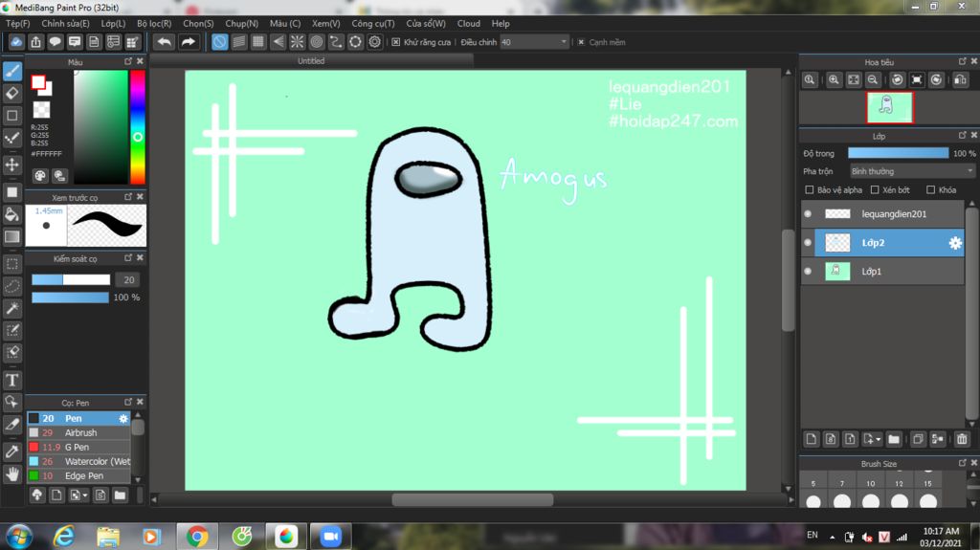Open the Công cụ(T) menu
The width and height of the screenshot is (980, 550).
click(x=373, y=23)
